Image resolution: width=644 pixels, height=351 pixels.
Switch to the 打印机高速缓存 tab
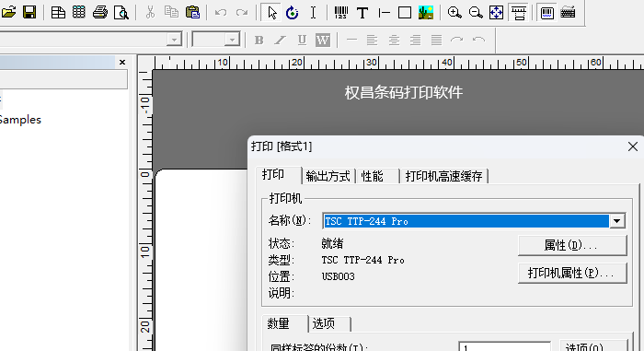tap(444, 177)
